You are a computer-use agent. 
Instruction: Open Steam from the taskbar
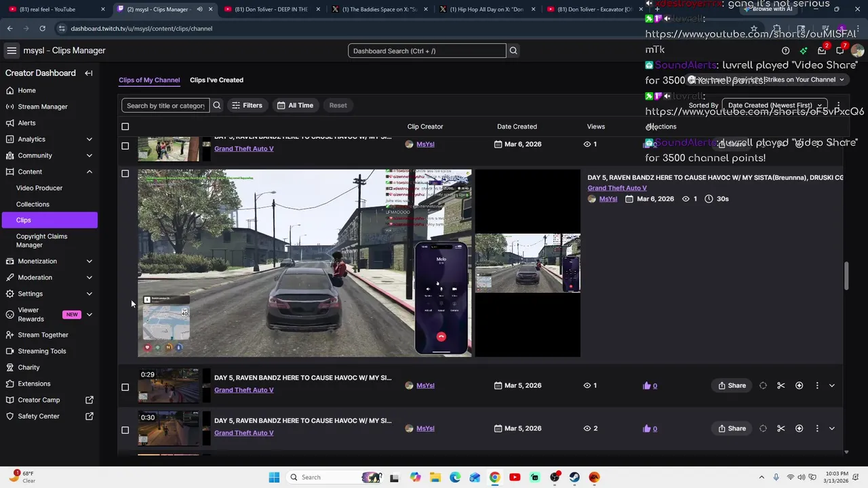point(574,477)
